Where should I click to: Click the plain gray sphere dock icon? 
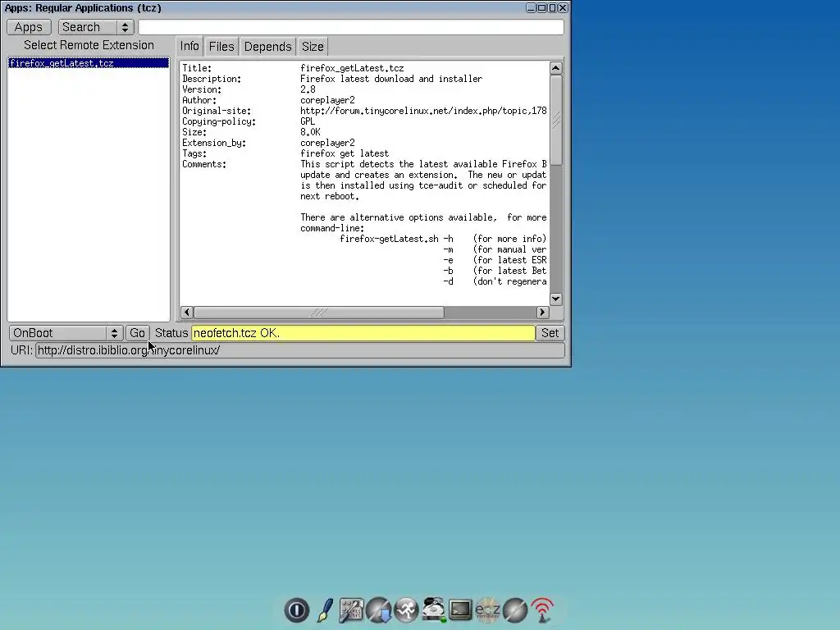click(515, 610)
